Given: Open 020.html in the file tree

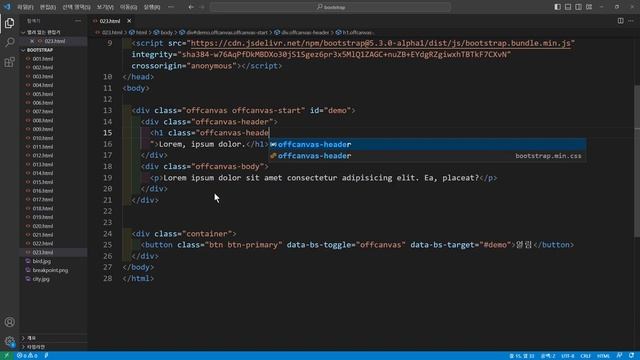Looking at the screenshot, I should 53,226.
